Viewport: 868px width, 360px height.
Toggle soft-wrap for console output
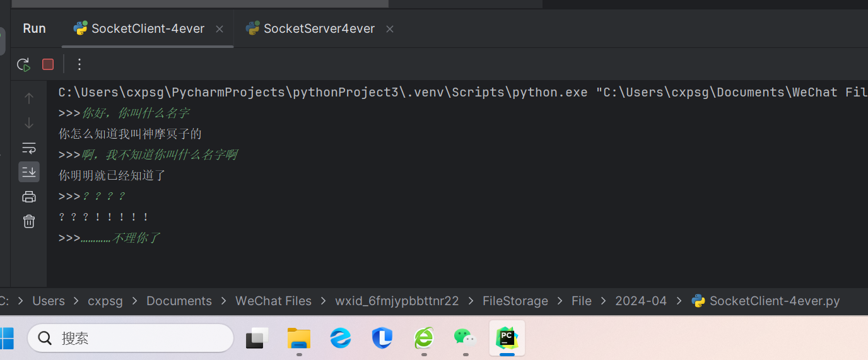click(29, 148)
